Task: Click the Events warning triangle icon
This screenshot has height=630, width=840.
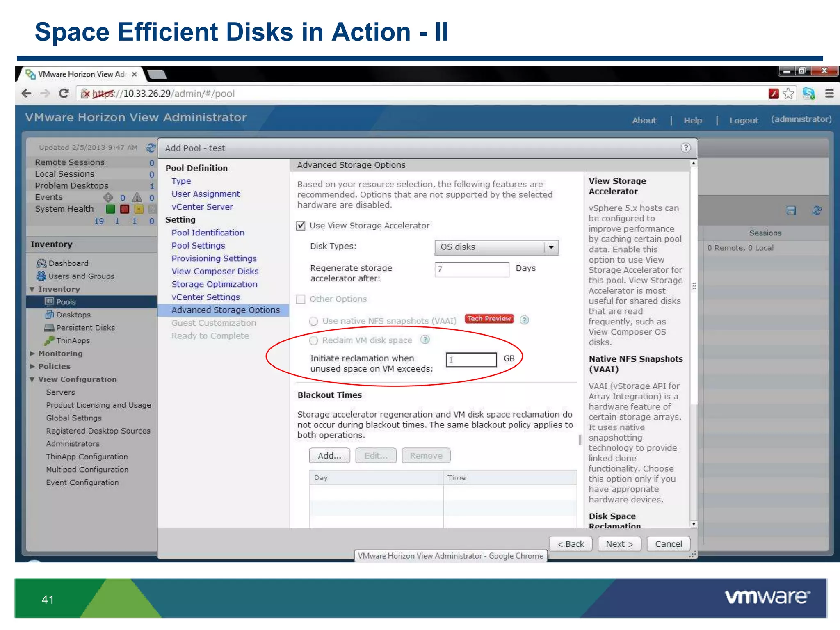Action: (x=137, y=197)
